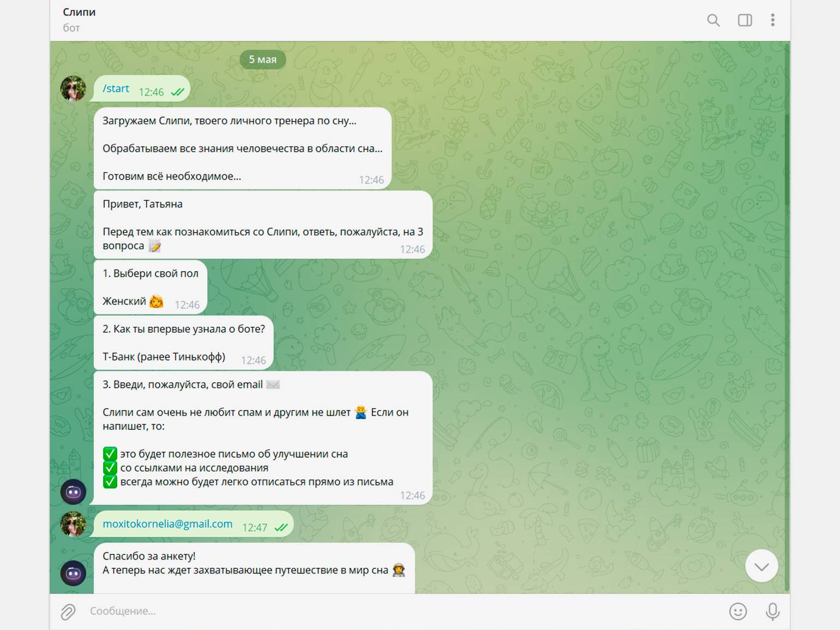Viewport: 840px width, 630px height.
Task: Open the three-dot more options menu
Action: pos(772,21)
